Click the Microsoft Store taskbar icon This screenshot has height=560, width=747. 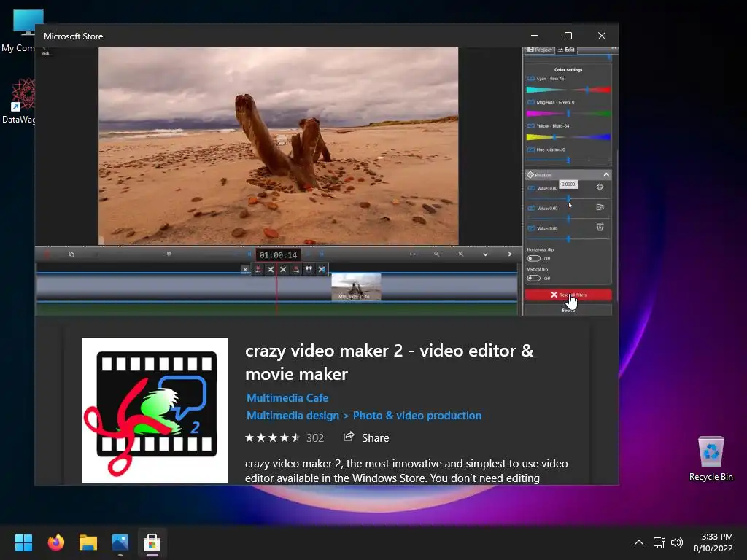point(152,542)
